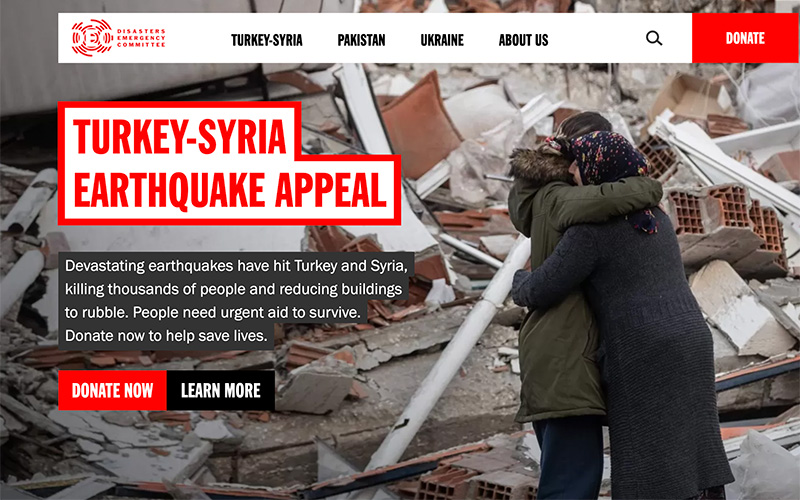This screenshot has width=800, height=500.
Task: Click the hero photo of two people hugging
Action: (x=612, y=306)
